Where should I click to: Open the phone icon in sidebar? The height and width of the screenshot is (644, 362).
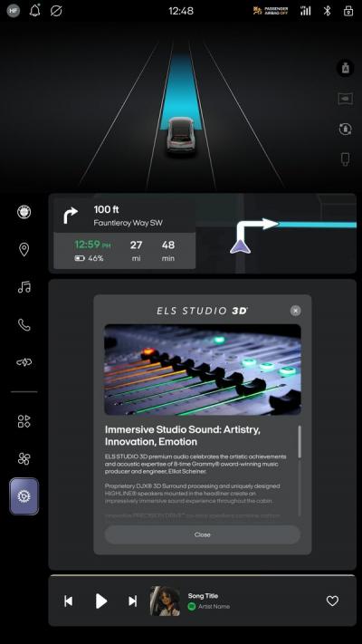click(x=24, y=325)
